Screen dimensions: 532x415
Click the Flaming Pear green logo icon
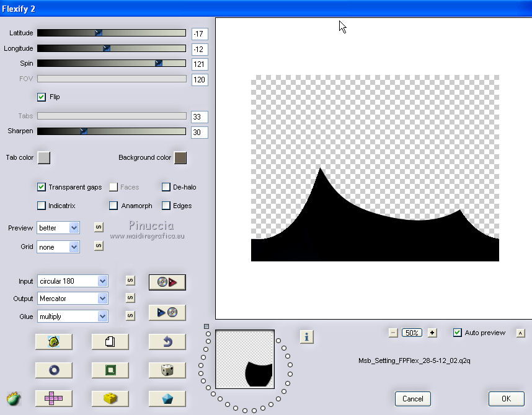point(14,399)
